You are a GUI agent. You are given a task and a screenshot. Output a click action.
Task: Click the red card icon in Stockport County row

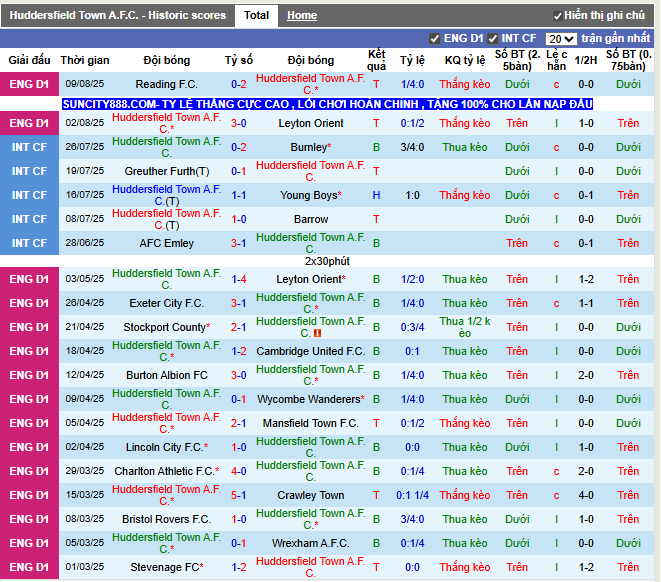[317, 333]
